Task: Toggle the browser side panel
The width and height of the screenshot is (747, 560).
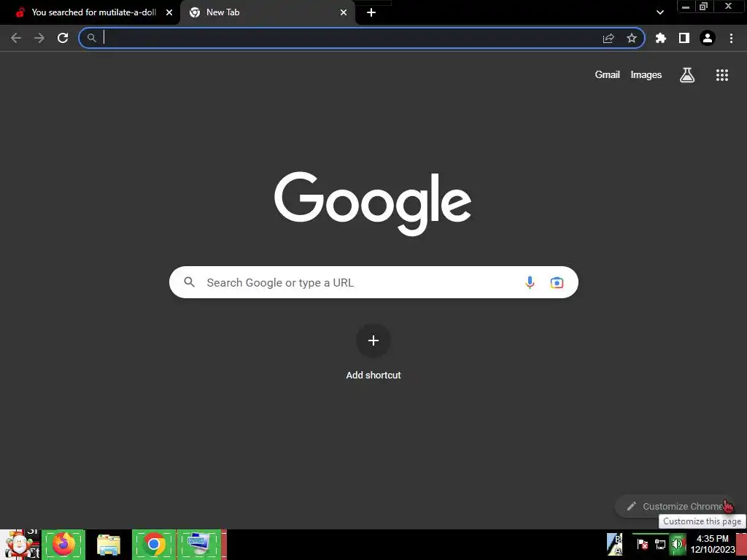Action: (x=684, y=38)
